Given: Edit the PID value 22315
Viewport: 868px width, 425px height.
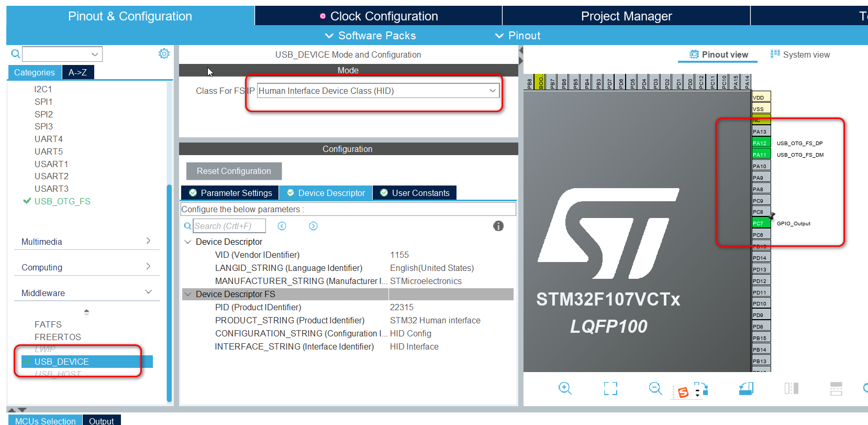Looking at the screenshot, I should click(402, 307).
